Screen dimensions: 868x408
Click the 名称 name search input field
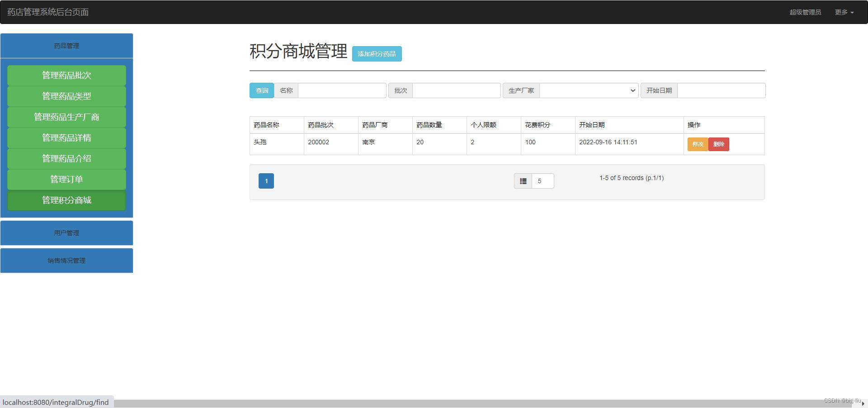[342, 90]
